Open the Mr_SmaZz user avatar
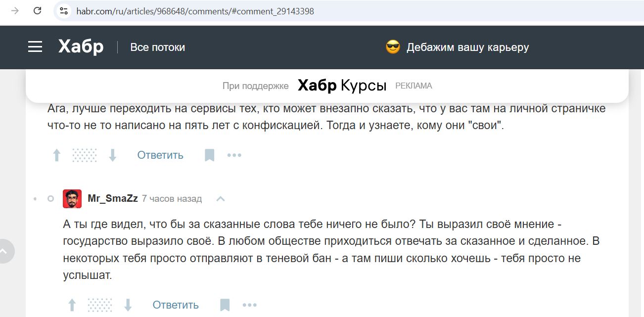The height and width of the screenshot is (317, 644). coord(72,199)
